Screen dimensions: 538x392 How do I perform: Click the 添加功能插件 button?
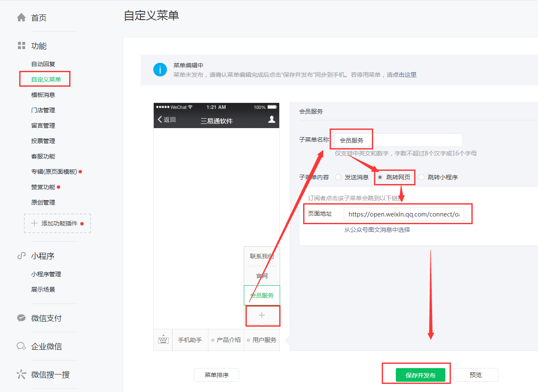tap(58, 223)
